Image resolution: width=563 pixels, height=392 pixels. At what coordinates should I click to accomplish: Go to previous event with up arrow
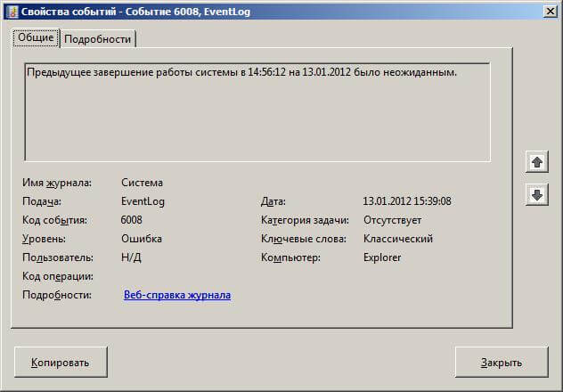point(536,162)
